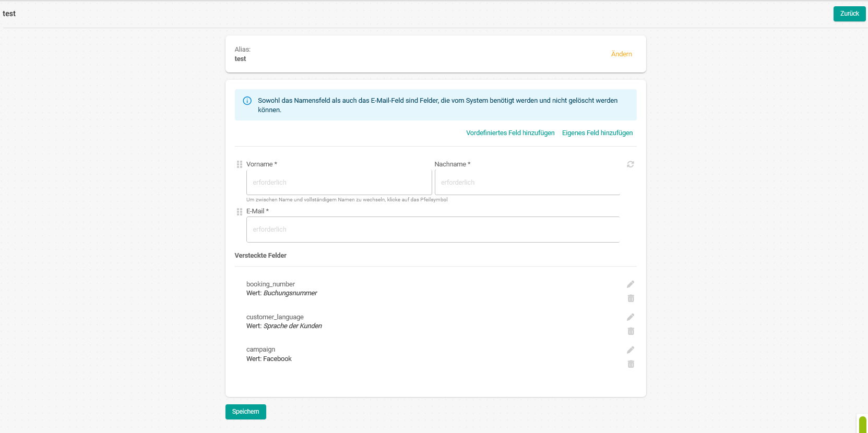Screen dimensions: 868x433
Task: Focus the E-Mail input field
Action: coord(433,230)
